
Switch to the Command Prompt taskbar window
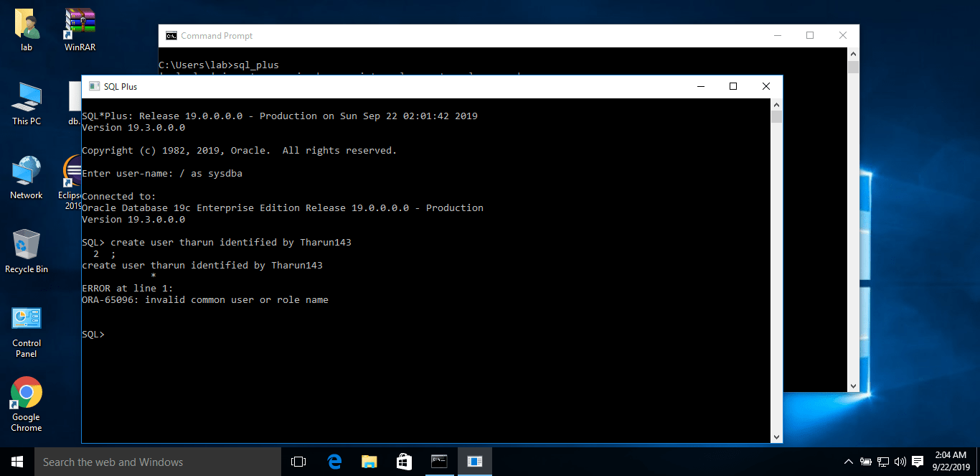click(x=440, y=462)
